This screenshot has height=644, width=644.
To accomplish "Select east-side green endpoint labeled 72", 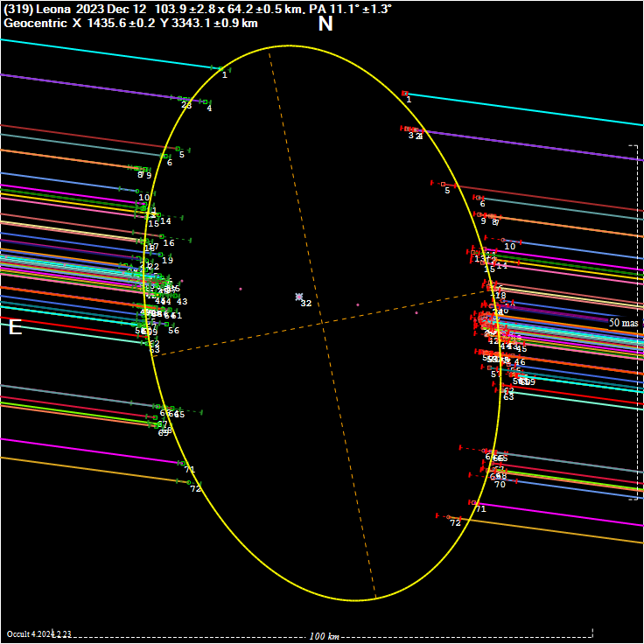I will (x=188, y=483).
